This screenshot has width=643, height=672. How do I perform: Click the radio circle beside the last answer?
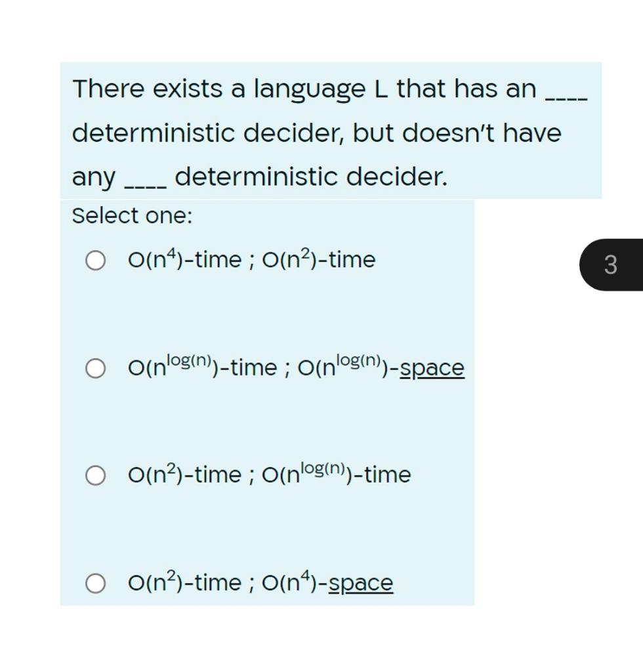[94, 582]
